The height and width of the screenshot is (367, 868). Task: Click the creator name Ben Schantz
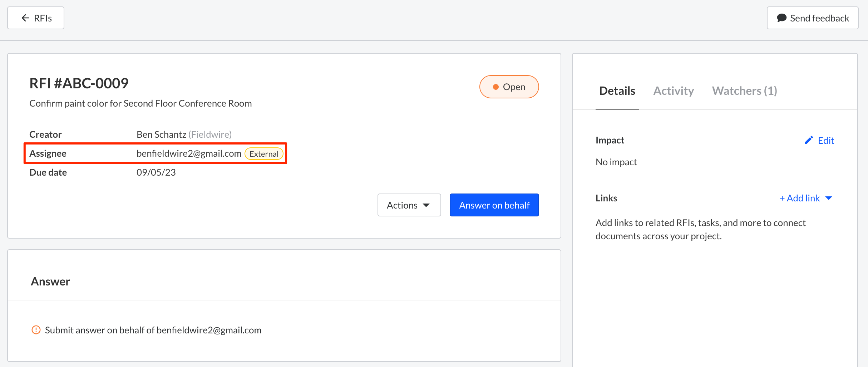[x=161, y=134]
